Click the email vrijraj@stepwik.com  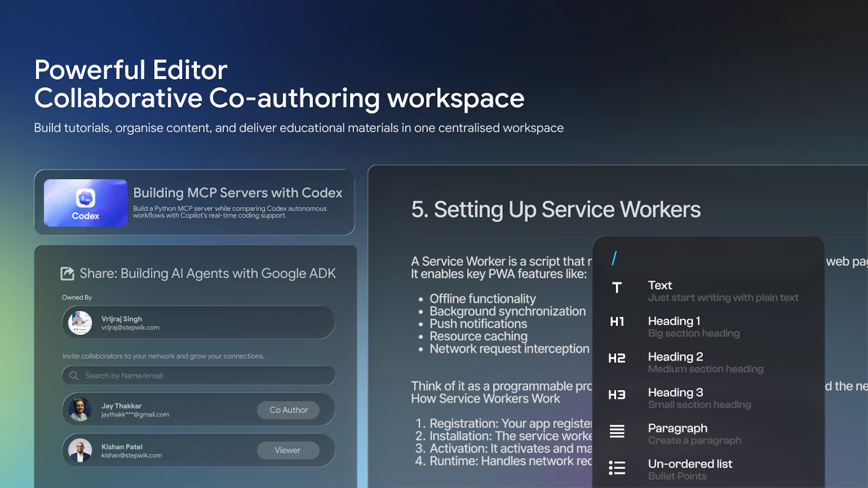coord(130,328)
